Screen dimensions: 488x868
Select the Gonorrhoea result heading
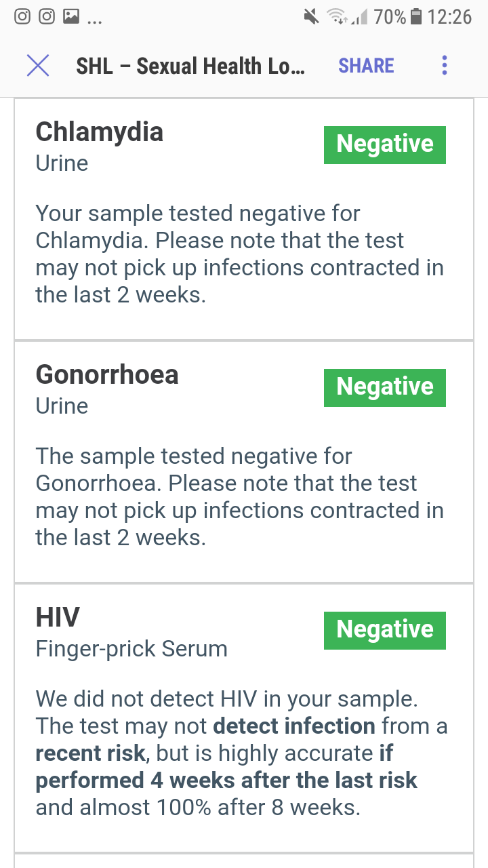point(107,374)
